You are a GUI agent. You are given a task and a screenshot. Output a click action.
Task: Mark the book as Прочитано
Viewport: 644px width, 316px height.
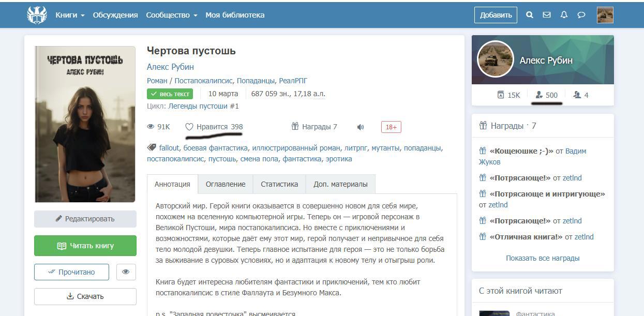coord(71,272)
